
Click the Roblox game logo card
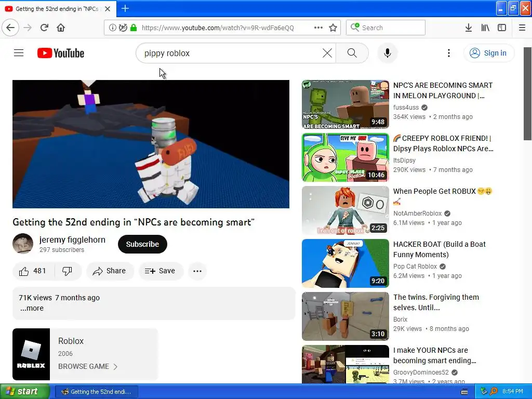(x=31, y=354)
